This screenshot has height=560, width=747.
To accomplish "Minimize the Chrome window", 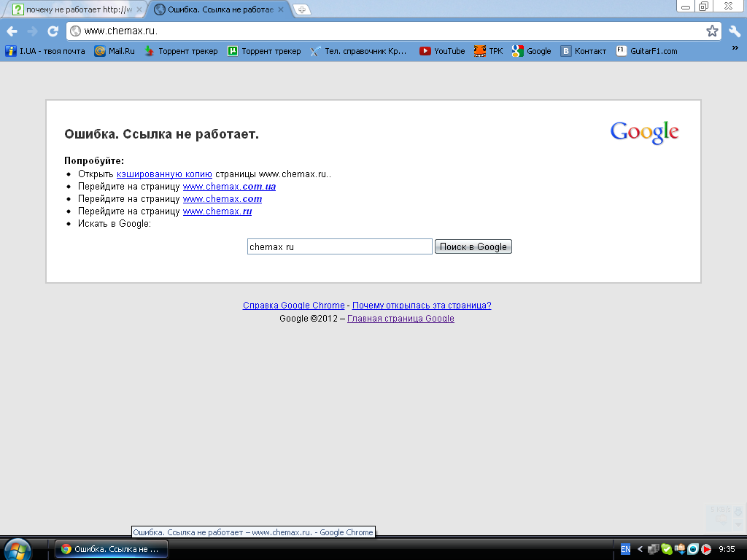I will [686, 7].
